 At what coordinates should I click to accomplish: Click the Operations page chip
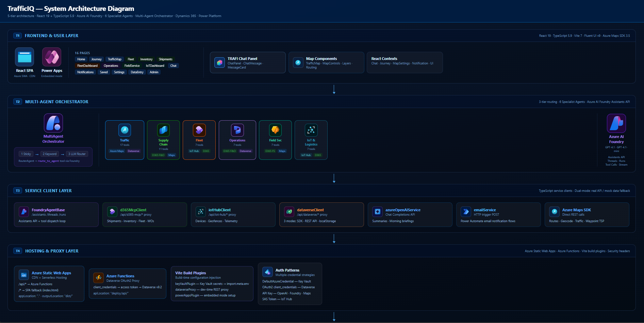(x=111, y=66)
